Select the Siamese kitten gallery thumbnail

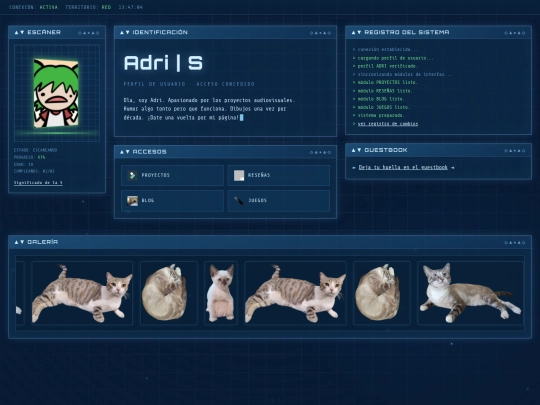(221, 293)
